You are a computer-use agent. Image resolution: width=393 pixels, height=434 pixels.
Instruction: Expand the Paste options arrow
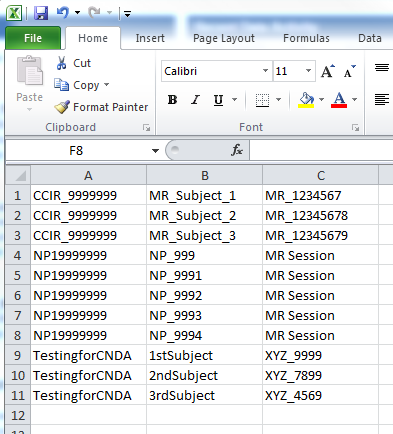point(29,109)
